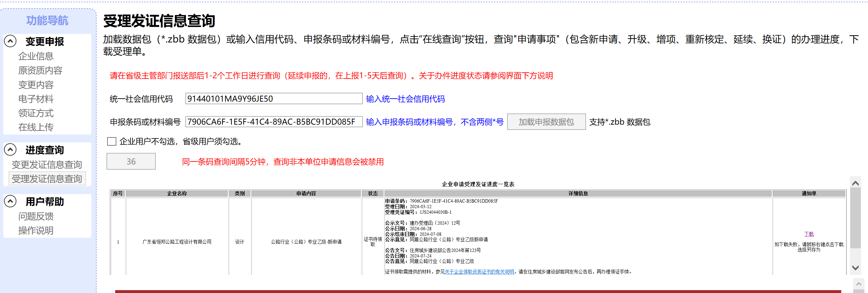Screen dimensions: 868x293
Task: Collapse the 变更申报 section
Action: [x=10, y=41]
